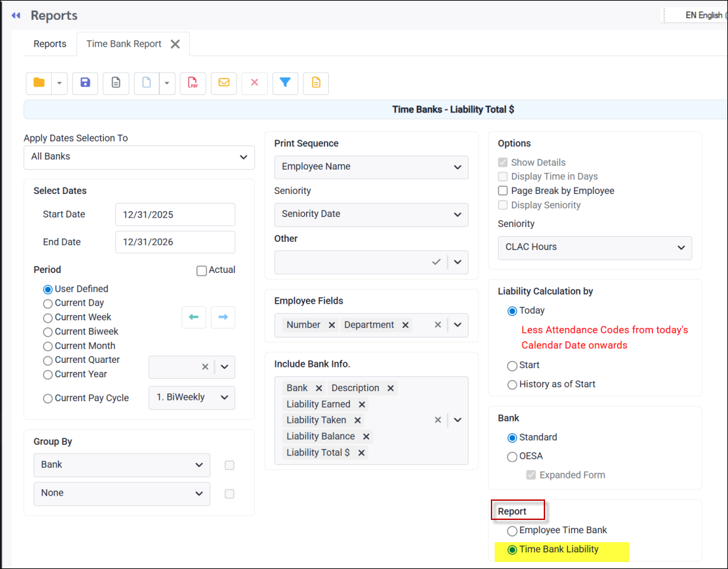This screenshot has width=728, height=569.
Task: Choose the Employee Time Bank report option
Action: (512, 531)
